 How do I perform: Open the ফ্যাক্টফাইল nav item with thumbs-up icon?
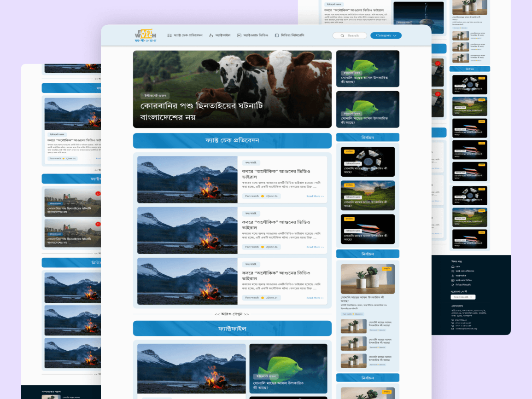tap(220, 35)
